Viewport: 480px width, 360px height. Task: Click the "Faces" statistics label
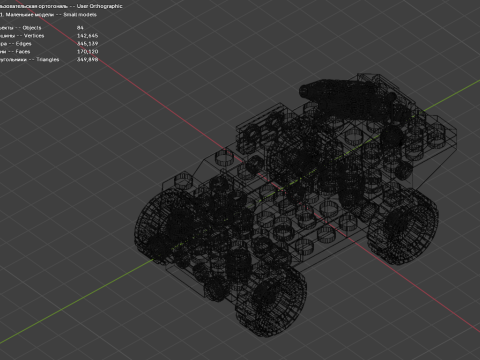point(23,52)
